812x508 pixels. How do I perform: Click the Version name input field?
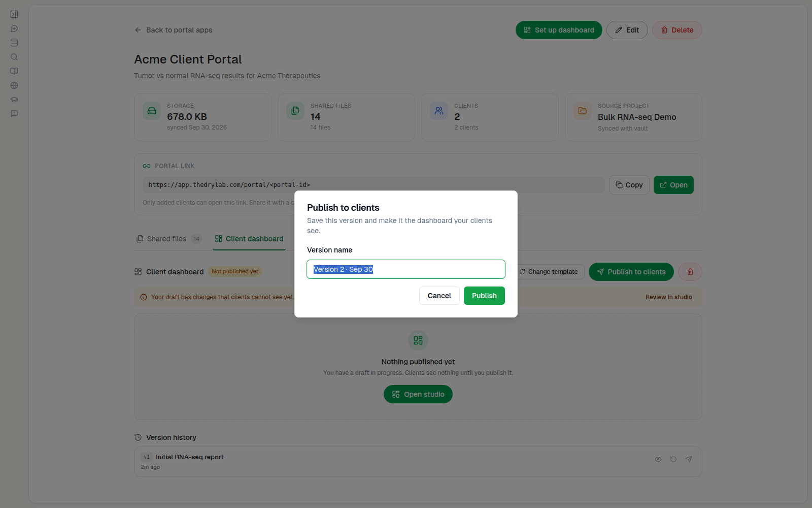(406, 269)
